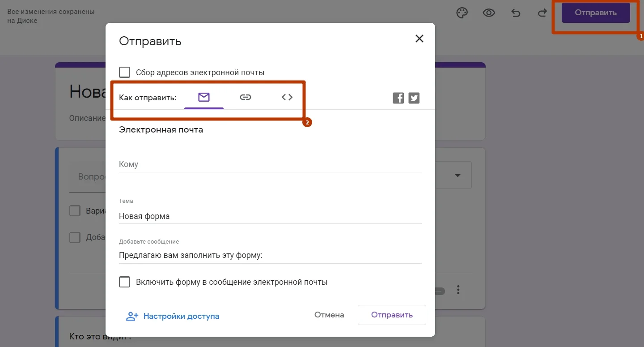Click the Отмена button
Image resolution: width=644 pixels, height=347 pixels.
point(329,315)
